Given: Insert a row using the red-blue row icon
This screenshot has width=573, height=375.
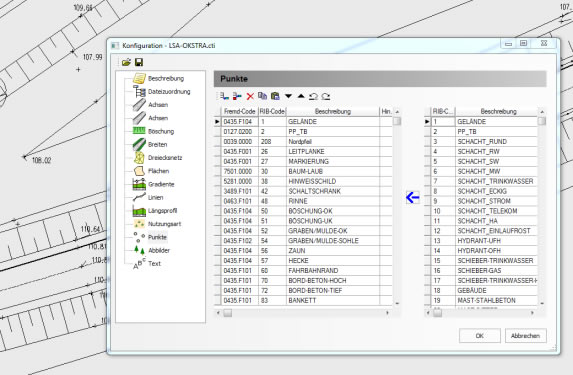Looking at the screenshot, I should (237, 96).
